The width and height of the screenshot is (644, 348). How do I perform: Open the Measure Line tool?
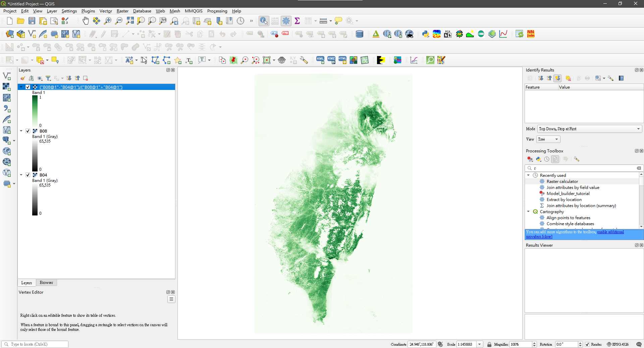(323, 21)
